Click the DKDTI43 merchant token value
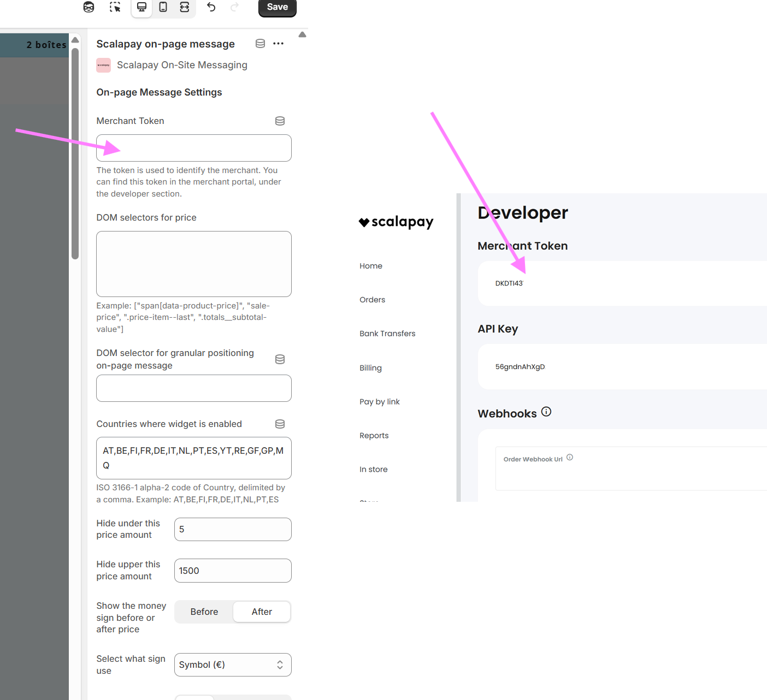Viewport: 767px width, 700px height. click(x=509, y=283)
